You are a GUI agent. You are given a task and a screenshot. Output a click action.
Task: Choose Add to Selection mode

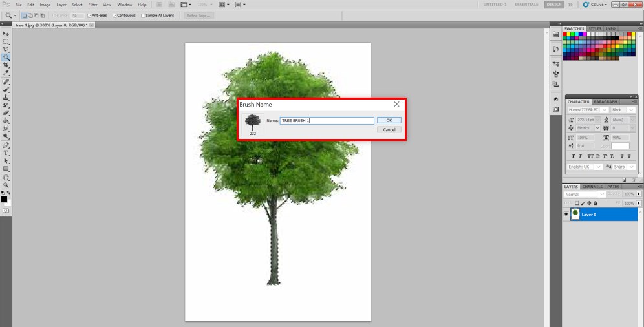30,16
